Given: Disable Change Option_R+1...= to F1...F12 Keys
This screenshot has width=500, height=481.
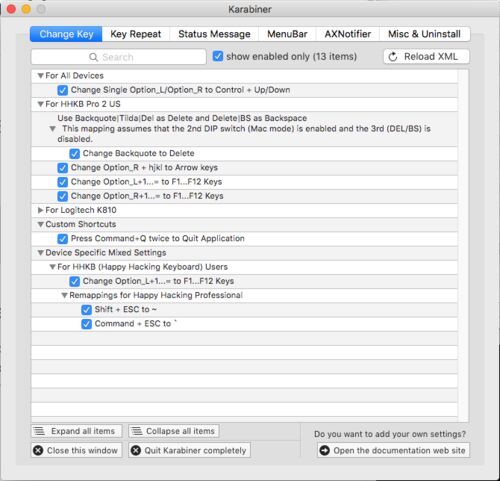Looking at the screenshot, I should coord(62,196).
